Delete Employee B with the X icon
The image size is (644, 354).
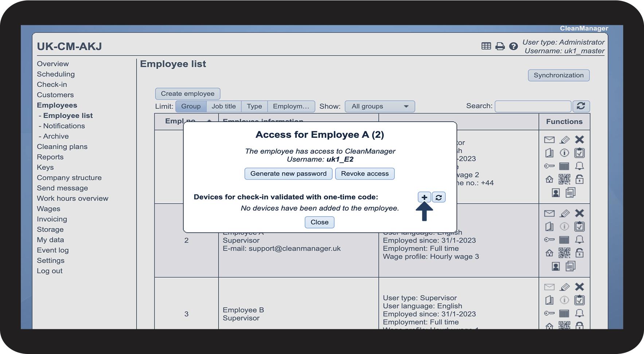[579, 287]
